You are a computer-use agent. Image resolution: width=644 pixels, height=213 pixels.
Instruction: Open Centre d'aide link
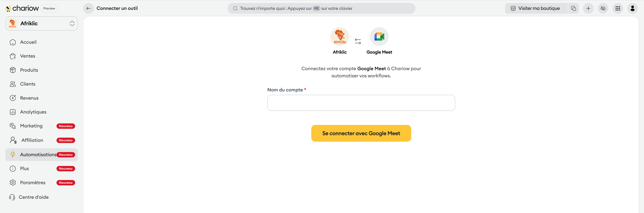pyautogui.click(x=34, y=197)
